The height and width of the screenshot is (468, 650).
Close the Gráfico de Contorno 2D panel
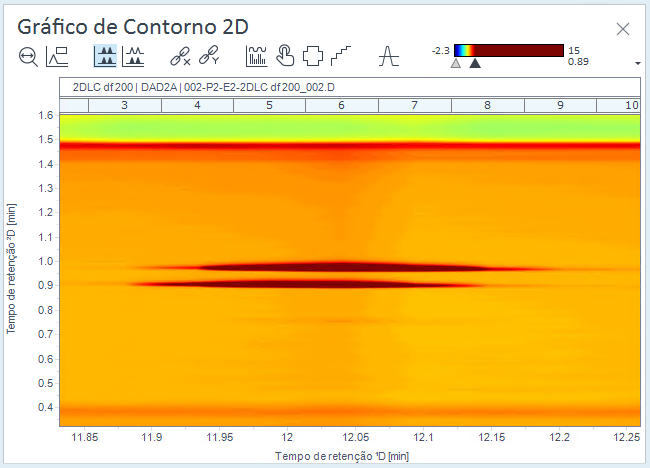[623, 29]
